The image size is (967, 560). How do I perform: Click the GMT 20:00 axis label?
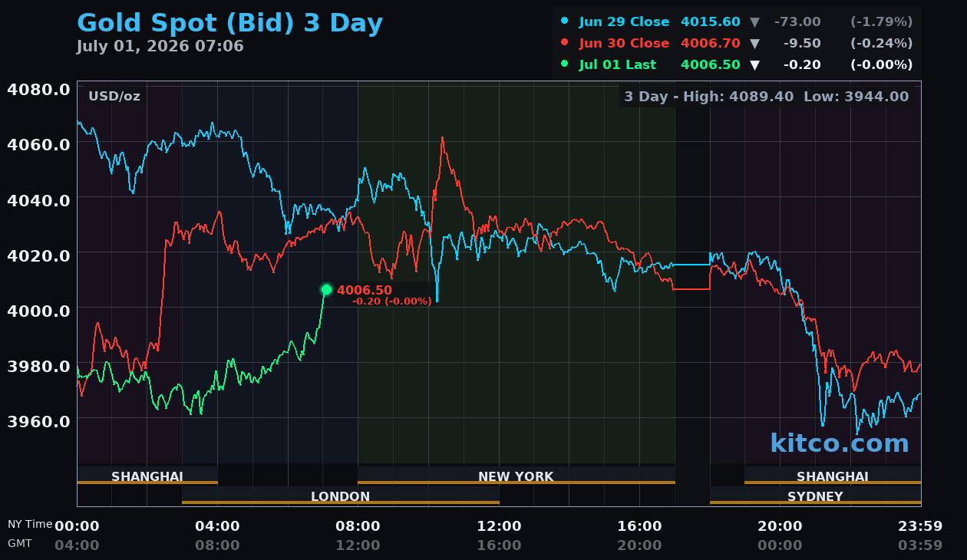[640, 545]
